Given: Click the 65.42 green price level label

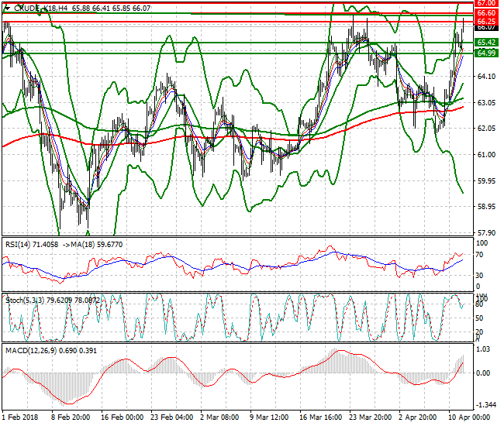Looking at the screenshot, I should (x=486, y=43).
